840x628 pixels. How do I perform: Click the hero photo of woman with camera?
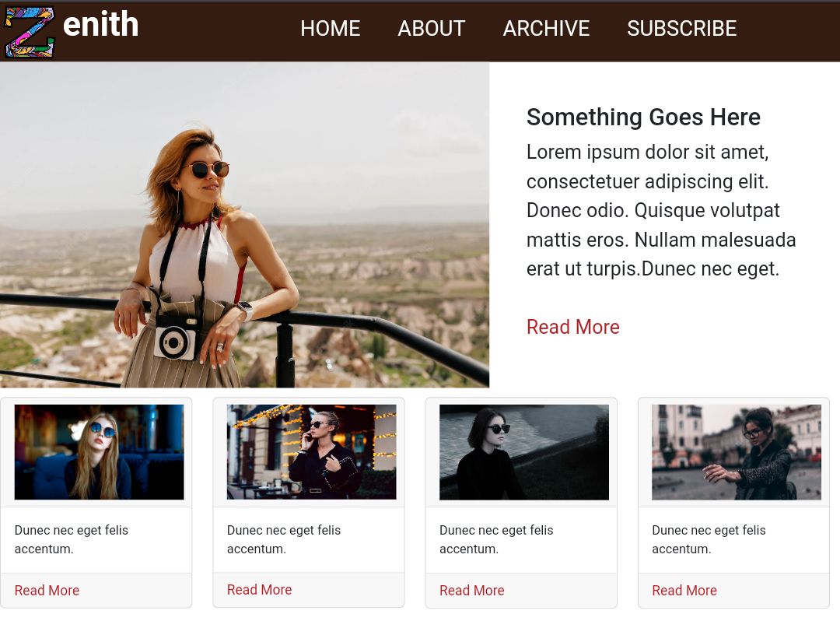[244, 225]
